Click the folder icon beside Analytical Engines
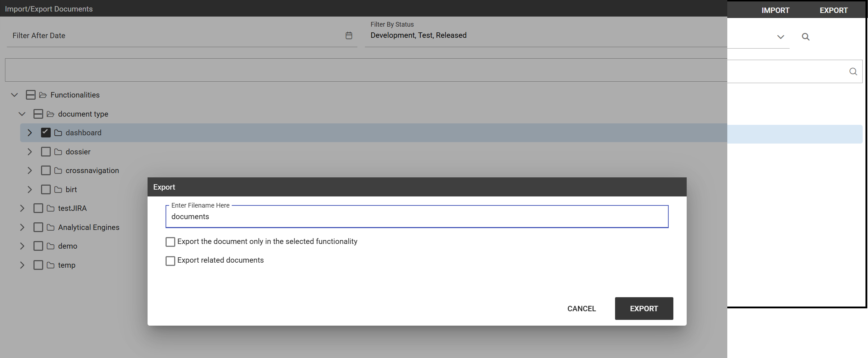 (50, 227)
